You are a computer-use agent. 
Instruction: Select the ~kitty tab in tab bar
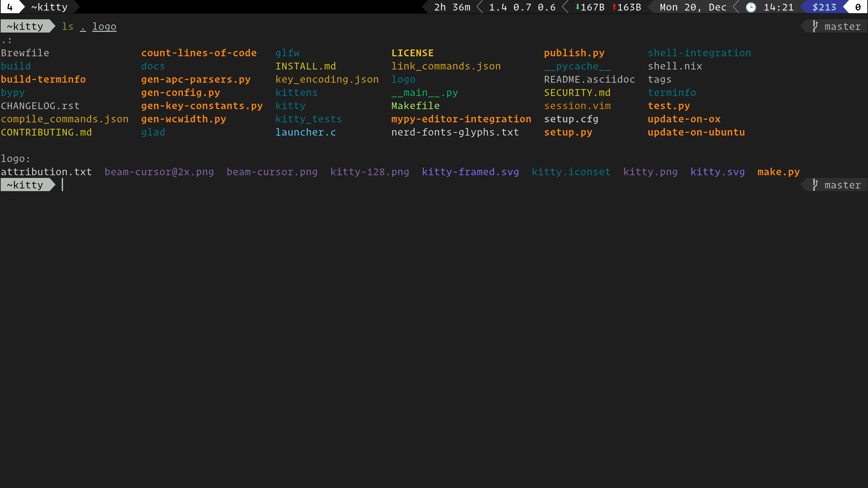[x=50, y=7]
